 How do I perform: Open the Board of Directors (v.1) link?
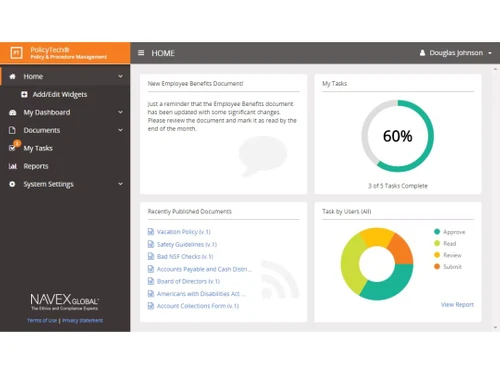click(x=188, y=281)
